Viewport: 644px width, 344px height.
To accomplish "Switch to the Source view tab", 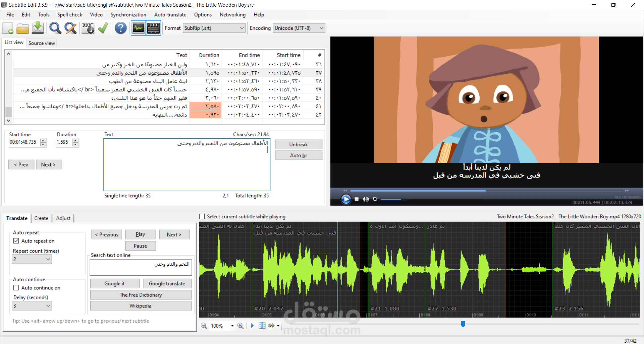I will point(42,43).
